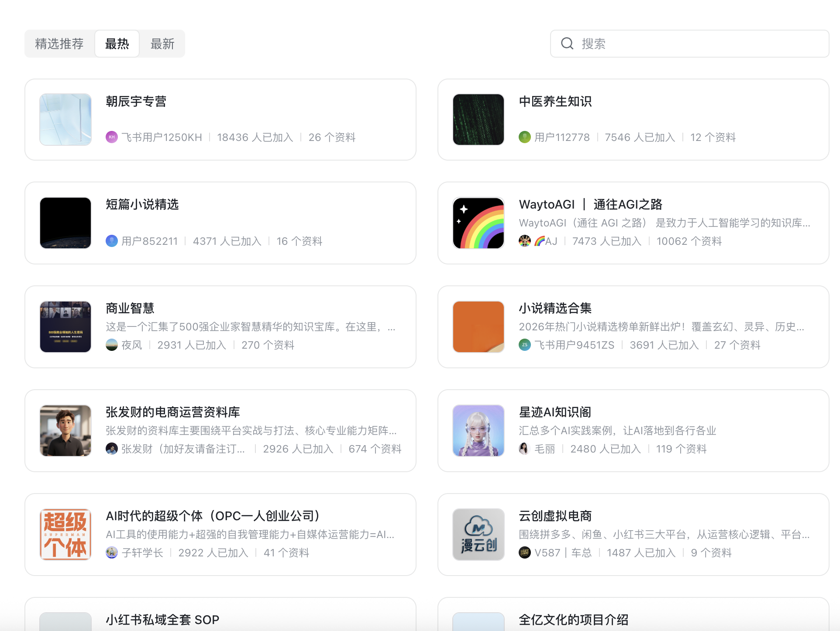Screen dimensions: 840x631
Task: Click into the 搜索 input field
Action: point(699,44)
